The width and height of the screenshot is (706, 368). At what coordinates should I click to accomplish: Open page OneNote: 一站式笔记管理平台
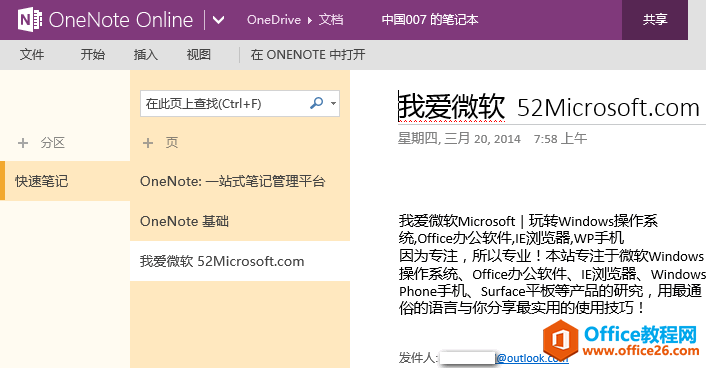[240, 181]
